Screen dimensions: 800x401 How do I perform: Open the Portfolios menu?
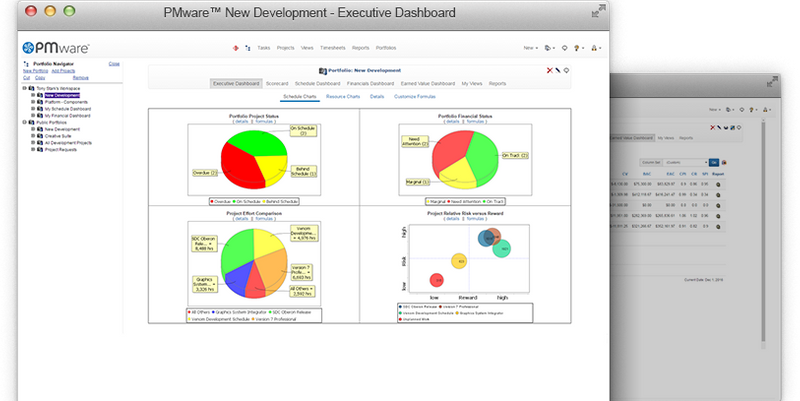tap(386, 48)
